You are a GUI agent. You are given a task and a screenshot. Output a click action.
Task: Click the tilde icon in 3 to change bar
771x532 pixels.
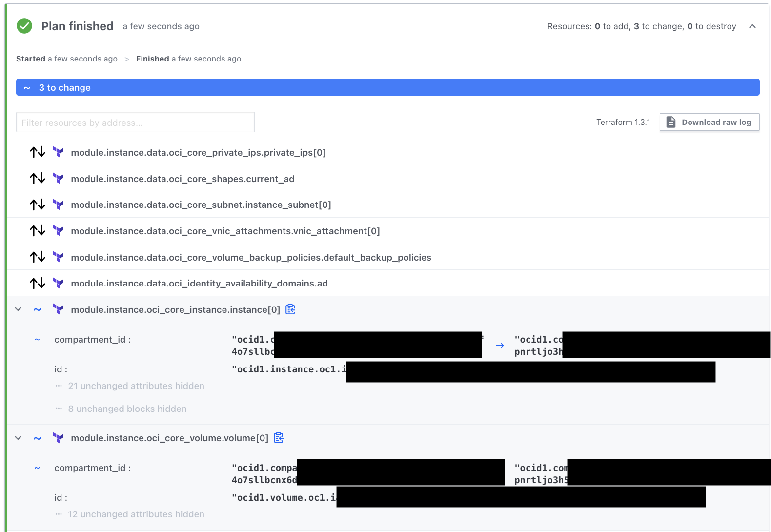[27, 88]
